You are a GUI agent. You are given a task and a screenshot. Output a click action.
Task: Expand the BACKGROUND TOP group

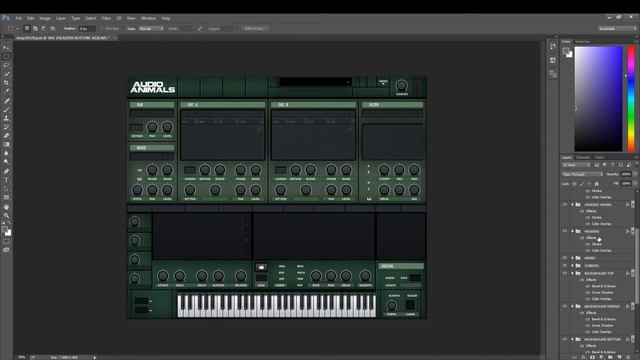click(x=572, y=273)
